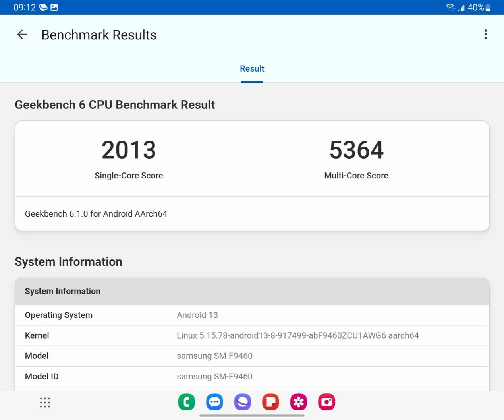This screenshot has width=504, height=420.
Task: Tap the 09:12 clock in status bar
Action: click(x=25, y=7)
